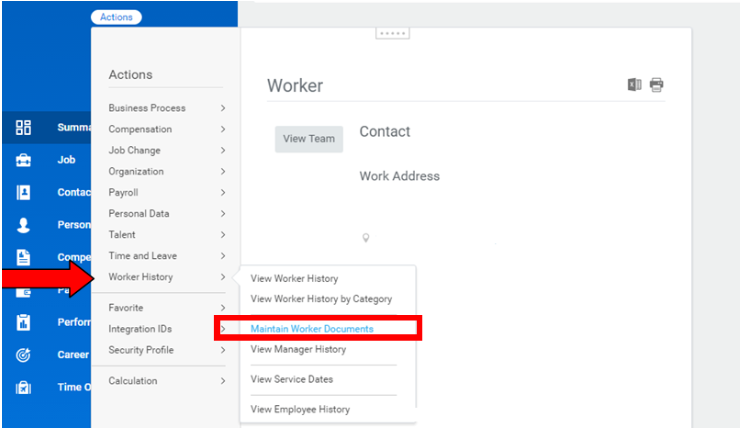Select the Job briefcase icon
The width and height of the screenshot is (742, 429).
(x=23, y=160)
